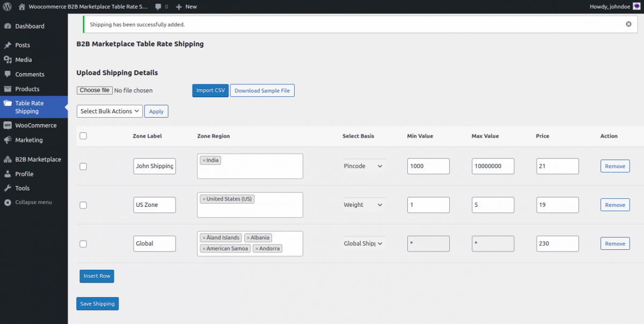Click the Import CSV button
This screenshot has width=644, height=324.
coord(210,91)
